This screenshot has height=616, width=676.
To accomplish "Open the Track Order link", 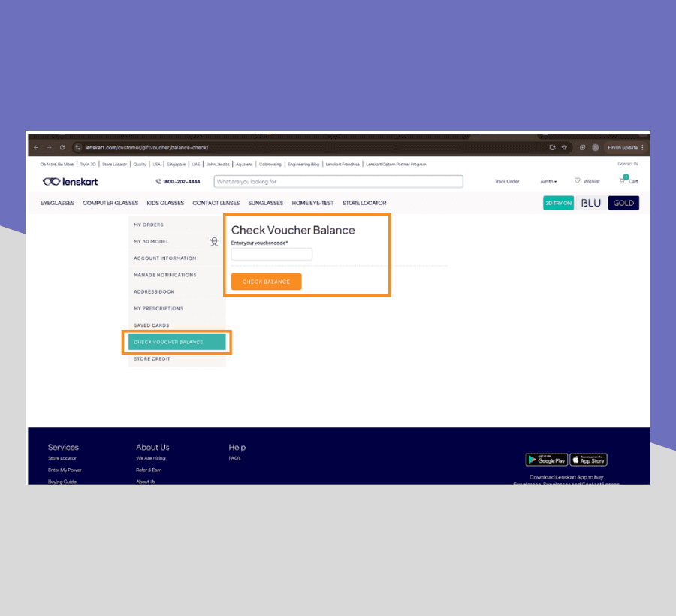I will tap(506, 181).
